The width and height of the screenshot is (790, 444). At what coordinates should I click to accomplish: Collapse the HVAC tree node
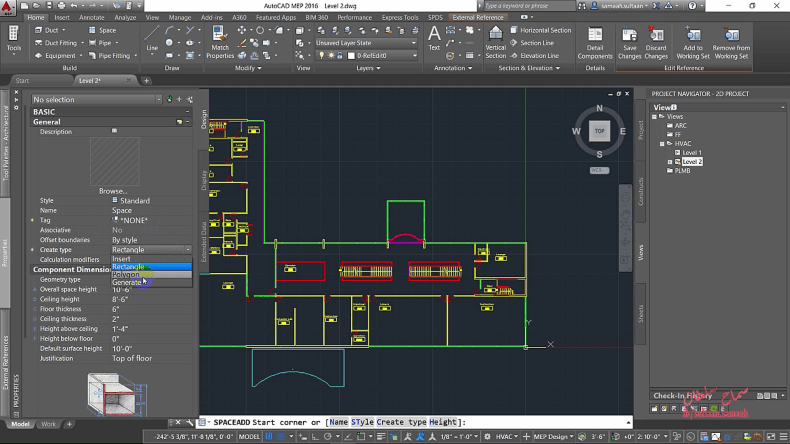[x=662, y=144]
